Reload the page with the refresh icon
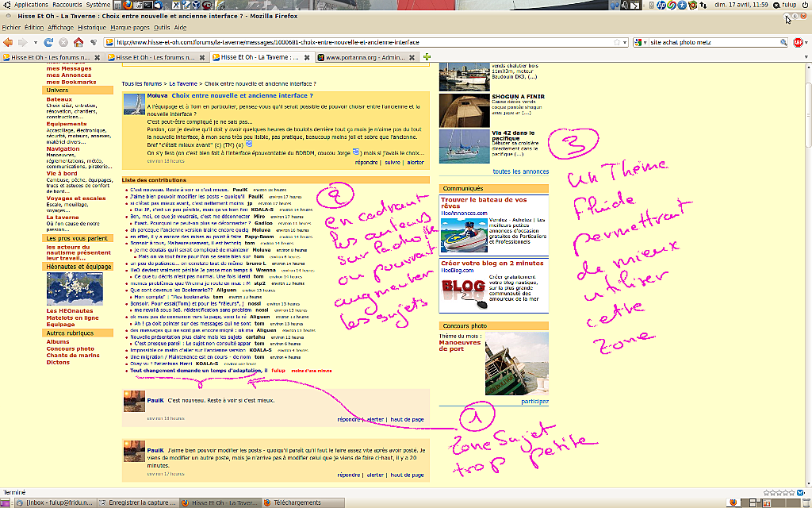The height and width of the screenshot is (508, 812). coord(48,42)
